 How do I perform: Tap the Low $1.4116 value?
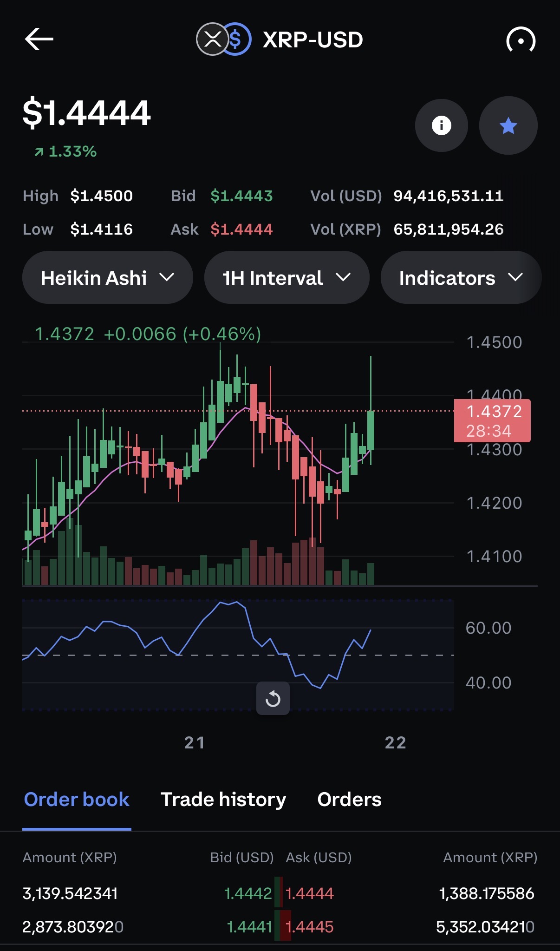pyautogui.click(x=102, y=230)
